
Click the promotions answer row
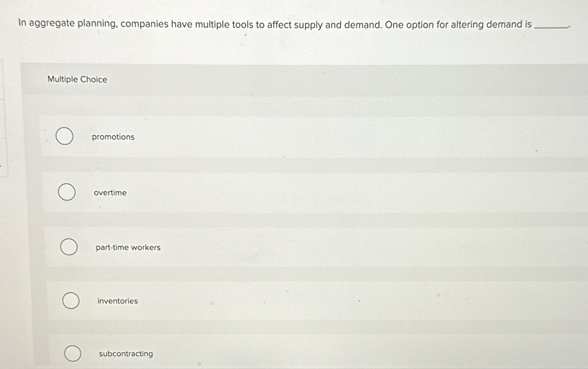[x=290, y=137]
